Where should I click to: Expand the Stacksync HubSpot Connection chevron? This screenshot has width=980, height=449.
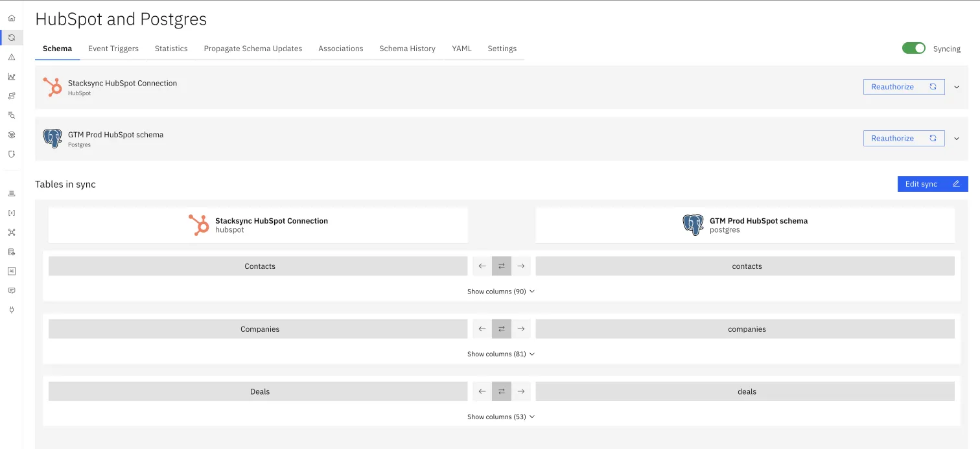(x=956, y=87)
